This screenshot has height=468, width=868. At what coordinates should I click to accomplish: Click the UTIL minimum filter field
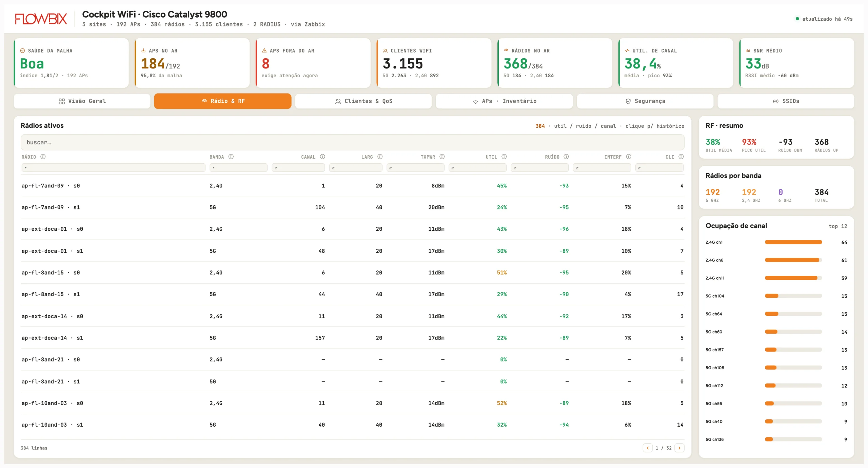pyautogui.click(x=477, y=167)
